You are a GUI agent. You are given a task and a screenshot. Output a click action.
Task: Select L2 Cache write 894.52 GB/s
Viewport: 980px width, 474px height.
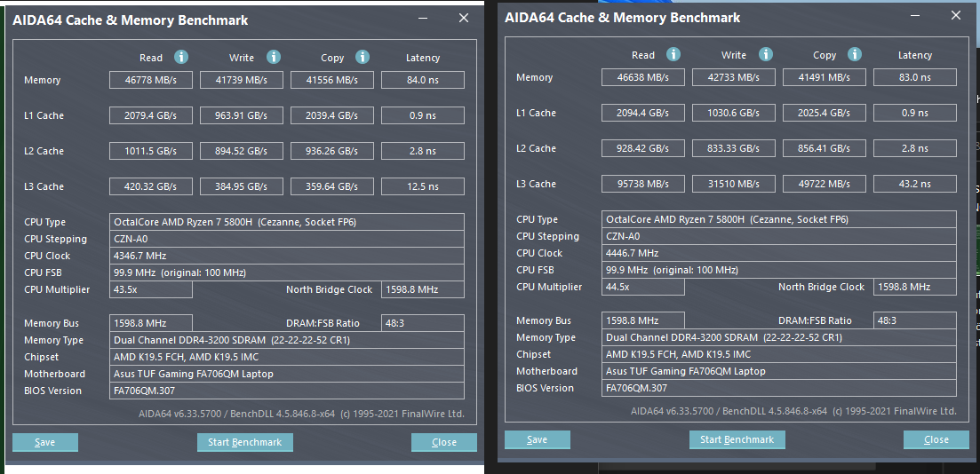click(x=242, y=151)
